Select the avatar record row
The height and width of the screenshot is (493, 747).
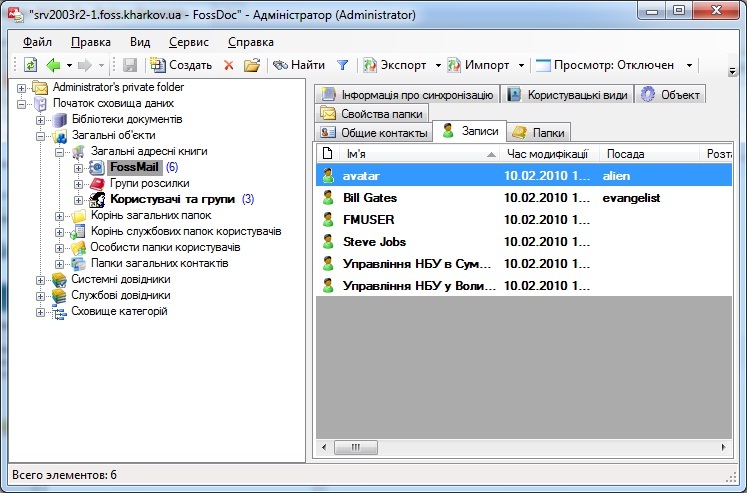(524, 175)
